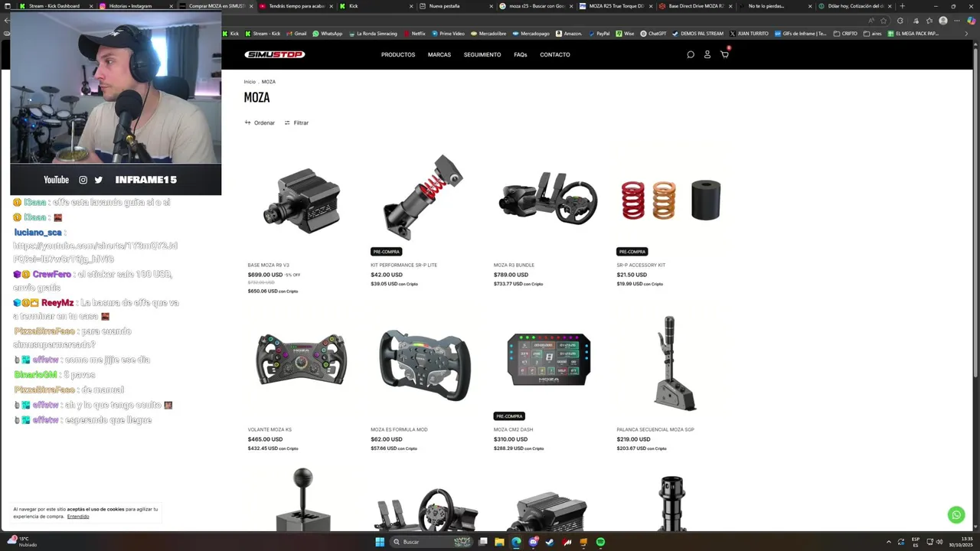The width and height of the screenshot is (980, 551).
Task: Click the chat bubble icon in header
Action: [x=691, y=54]
